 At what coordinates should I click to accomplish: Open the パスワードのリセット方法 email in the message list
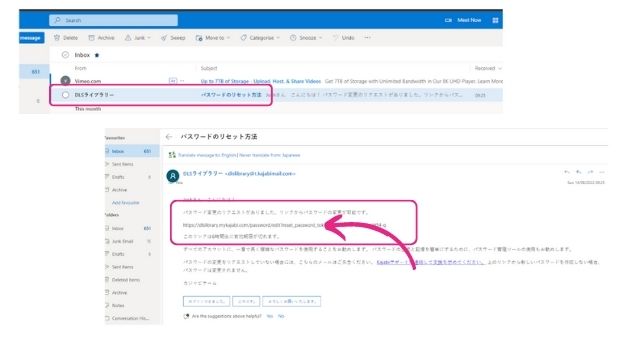pos(276,95)
